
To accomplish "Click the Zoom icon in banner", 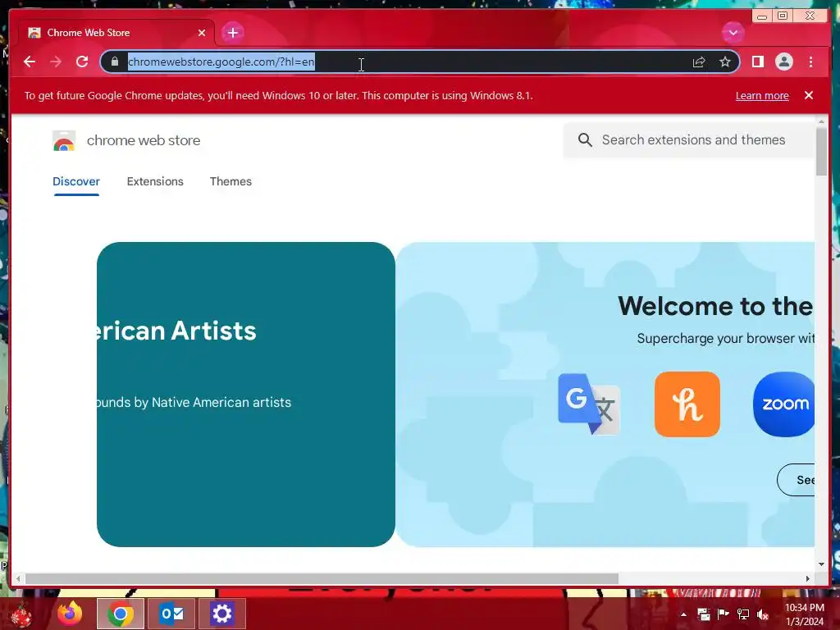I will click(x=783, y=404).
